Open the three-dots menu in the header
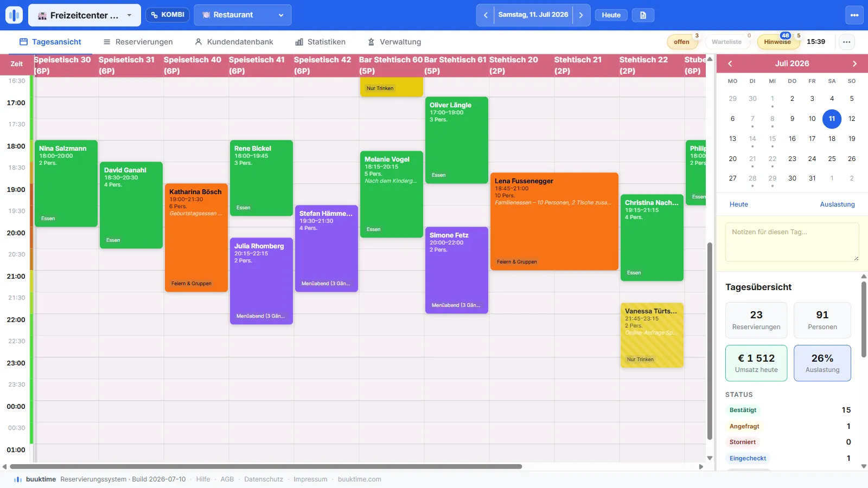This screenshot has width=868, height=488. point(854,15)
